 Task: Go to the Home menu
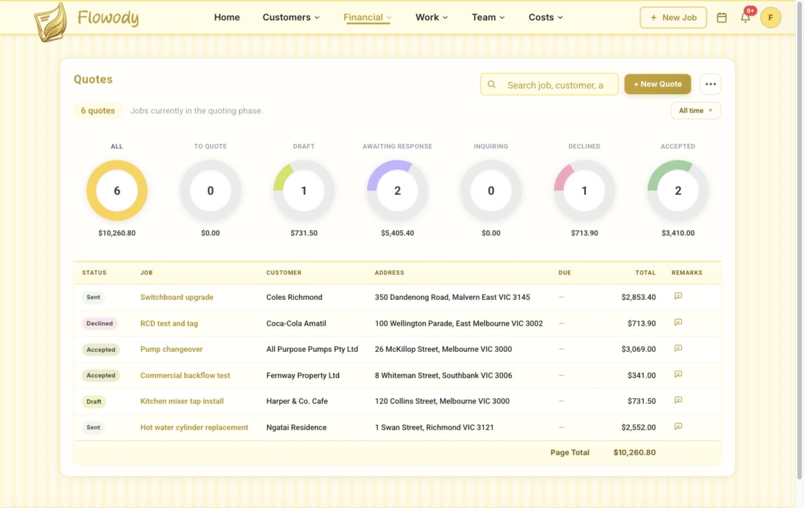pos(227,17)
